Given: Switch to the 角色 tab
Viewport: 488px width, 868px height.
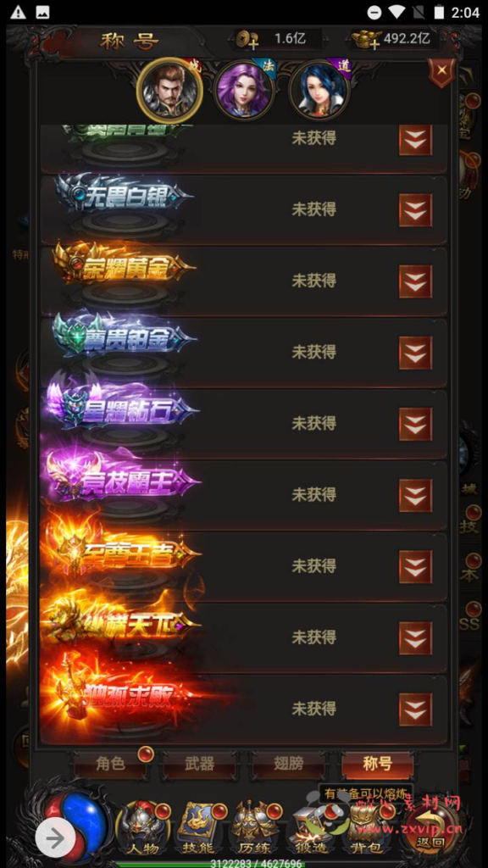Looking at the screenshot, I should pyautogui.click(x=110, y=765).
